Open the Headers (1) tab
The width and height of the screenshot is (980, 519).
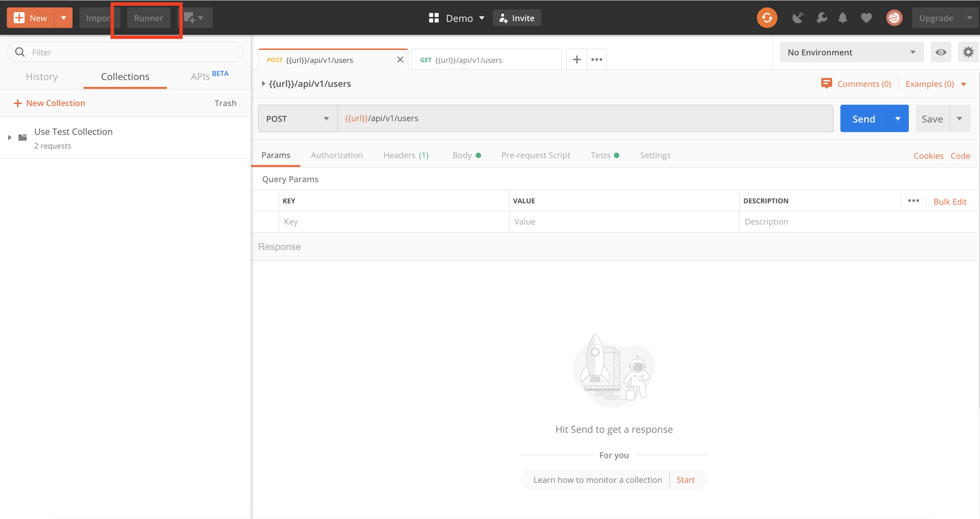click(406, 155)
